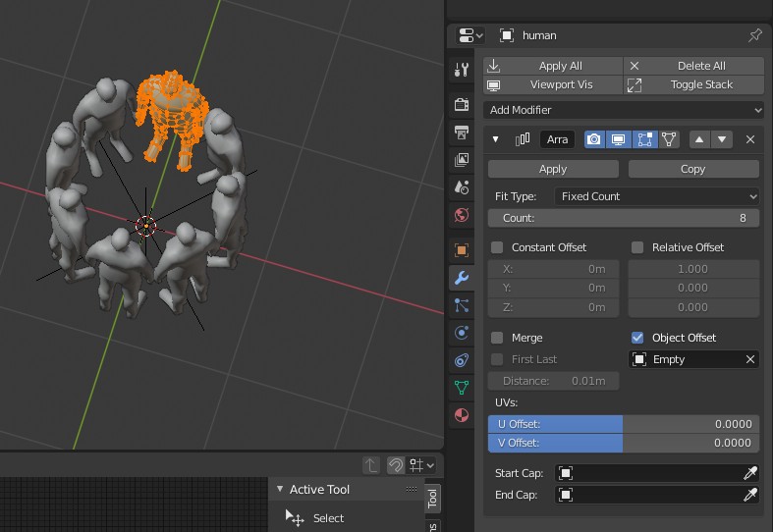Click the Select tool icon
This screenshot has height=532, width=773.
tap(295, 518)
